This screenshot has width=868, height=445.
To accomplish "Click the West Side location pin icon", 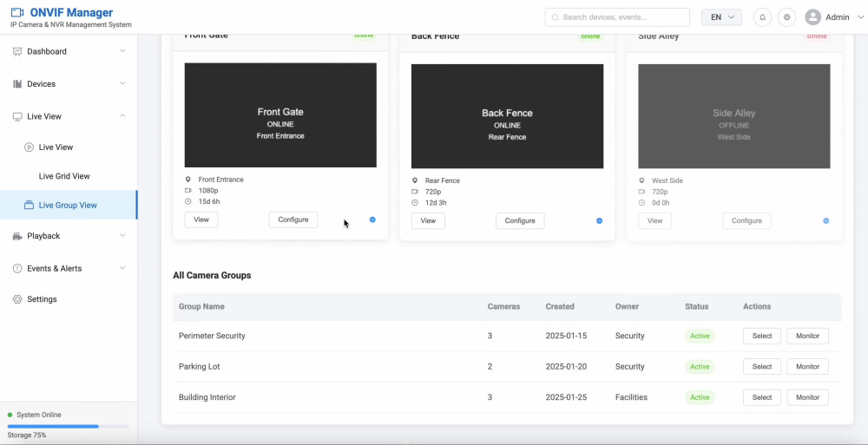I will click(x=642, y=181).
